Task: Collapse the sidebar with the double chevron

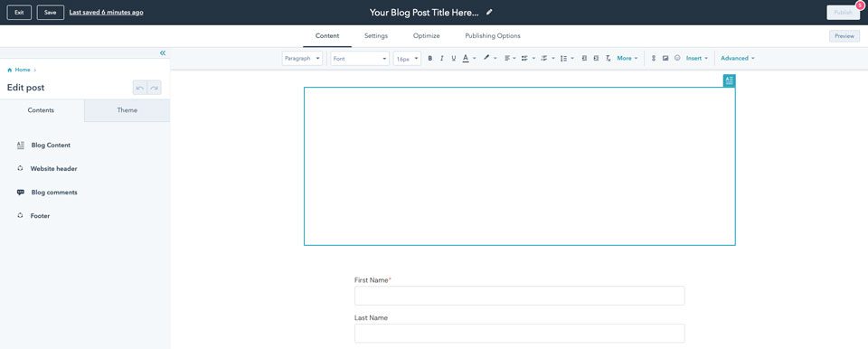Action: pyautogui.click(x=163, y=53)
